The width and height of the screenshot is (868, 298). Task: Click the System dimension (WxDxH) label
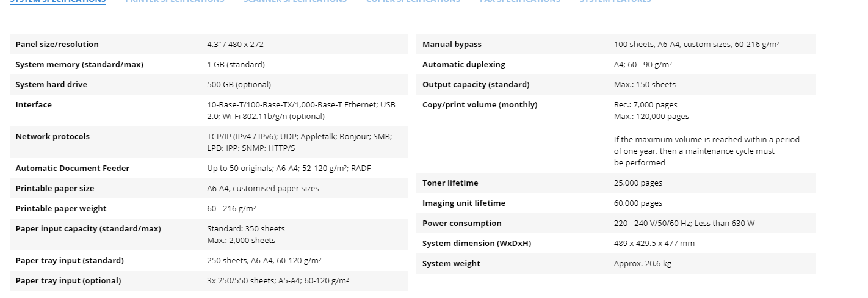point(477,244)
